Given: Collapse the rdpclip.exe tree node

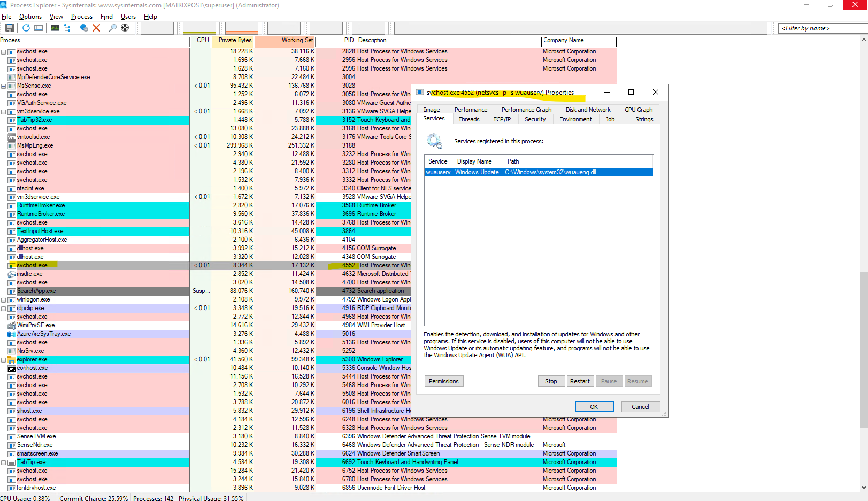Looking at the screenshot, I should [x=3, y=308].
